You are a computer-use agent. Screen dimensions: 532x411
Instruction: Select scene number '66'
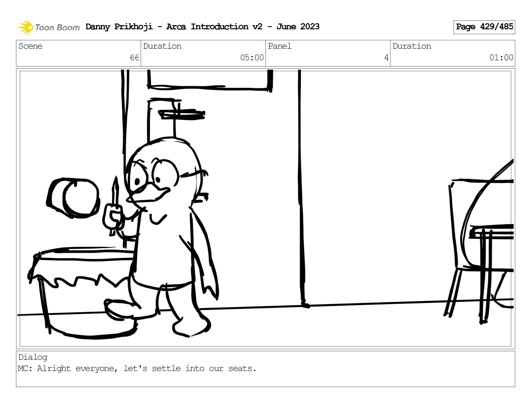pyautogui.click(x=134, y=58)
